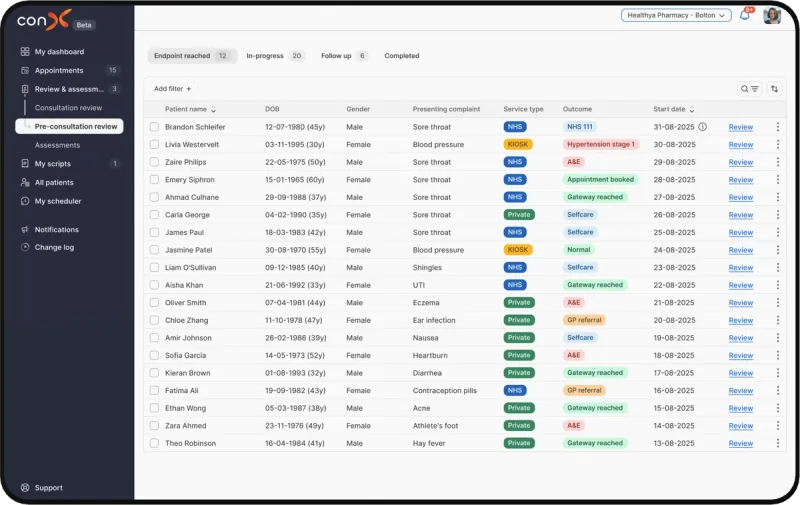Open more options for Chloe Zhang row

click(x=778, y=320)
